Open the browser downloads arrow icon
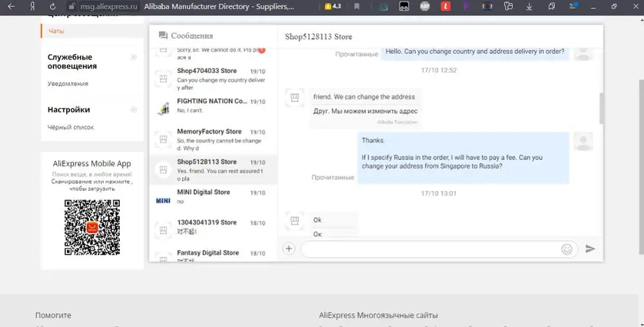The image size is (644, 327). tap(529, 6)
